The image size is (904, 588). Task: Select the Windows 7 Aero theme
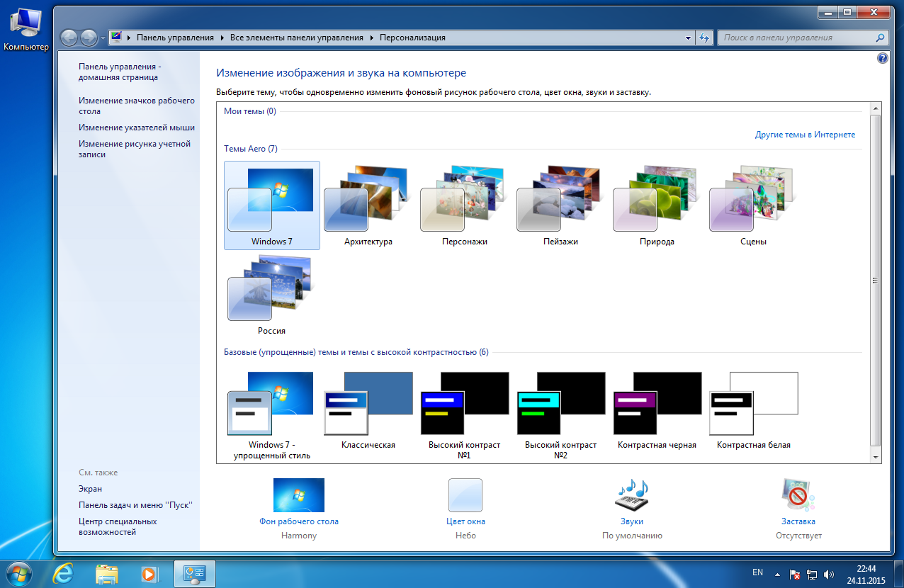click(272, 205)
